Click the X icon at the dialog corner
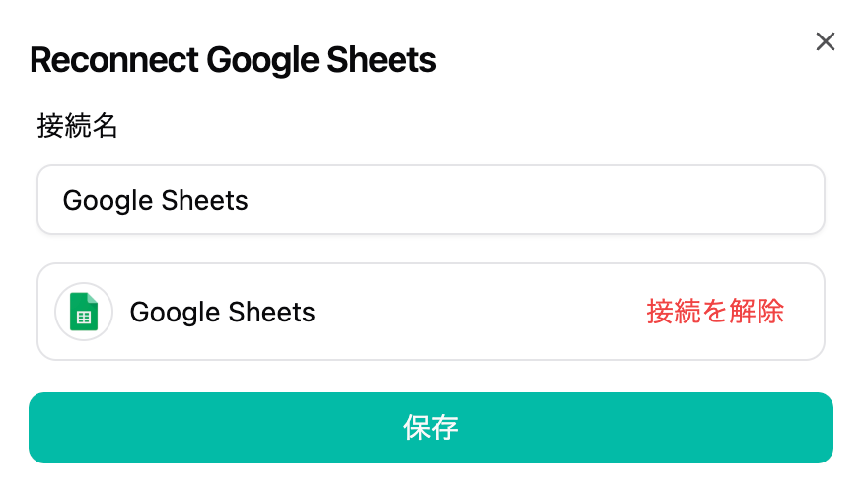This screenshot has height=497, width=868. point(825,41)
